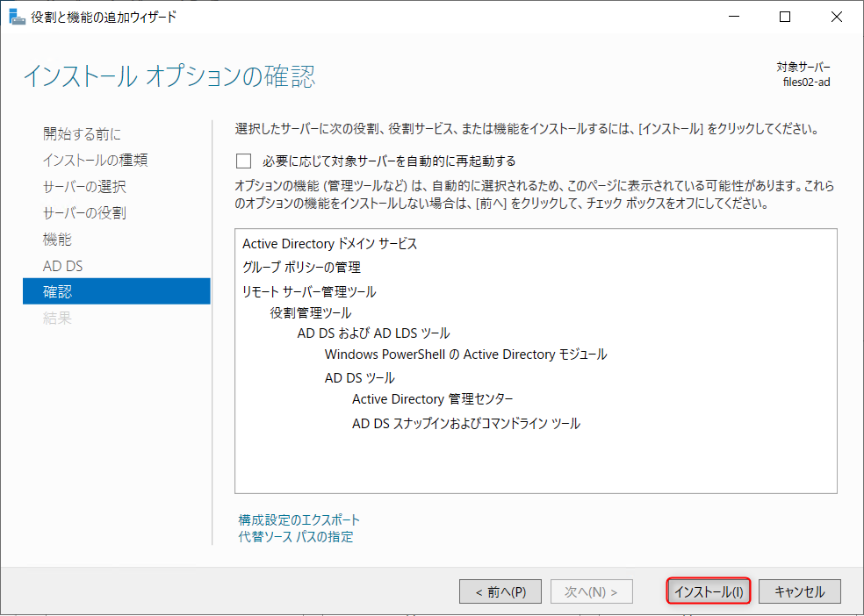Click グループ ポリシーの管理 in the list
This screenshot has width=864, height=616.
coord(301,267)
